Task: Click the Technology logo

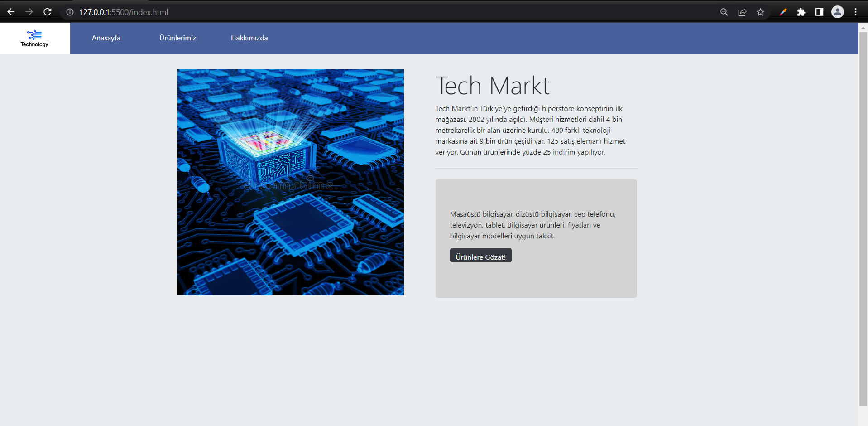Action: [x=34, y=38]
